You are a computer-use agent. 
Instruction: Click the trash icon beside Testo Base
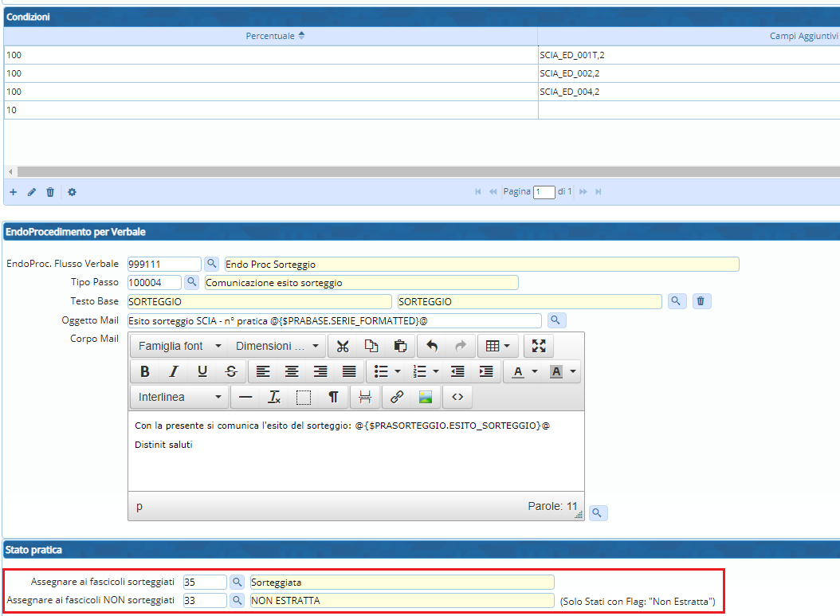point(700,301)
